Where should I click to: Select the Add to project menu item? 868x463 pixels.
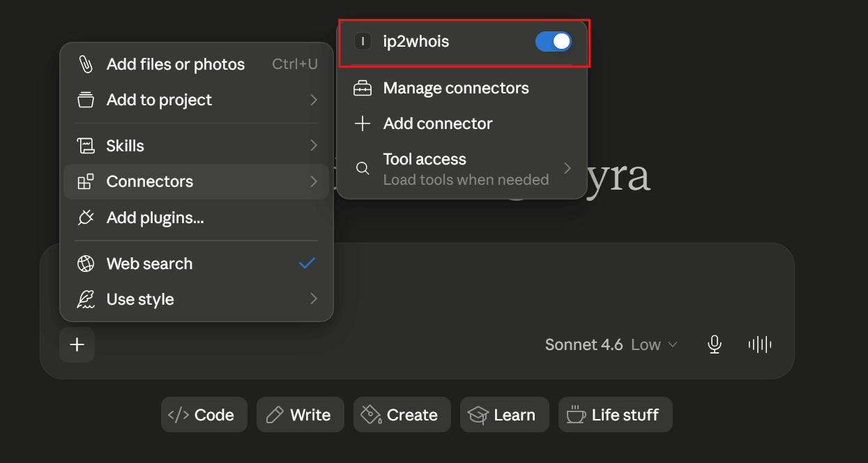pyautogui.click(x=197, y=100)
